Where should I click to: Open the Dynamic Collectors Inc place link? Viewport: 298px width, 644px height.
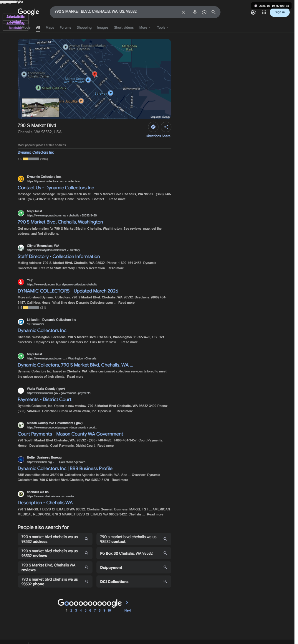[36, 152]
